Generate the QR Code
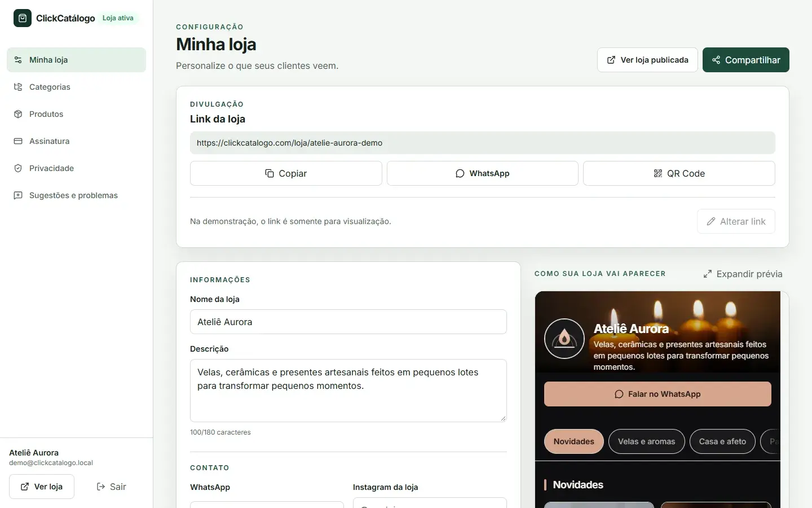Screen dimensions: 812x508 (x=679, y=173)
